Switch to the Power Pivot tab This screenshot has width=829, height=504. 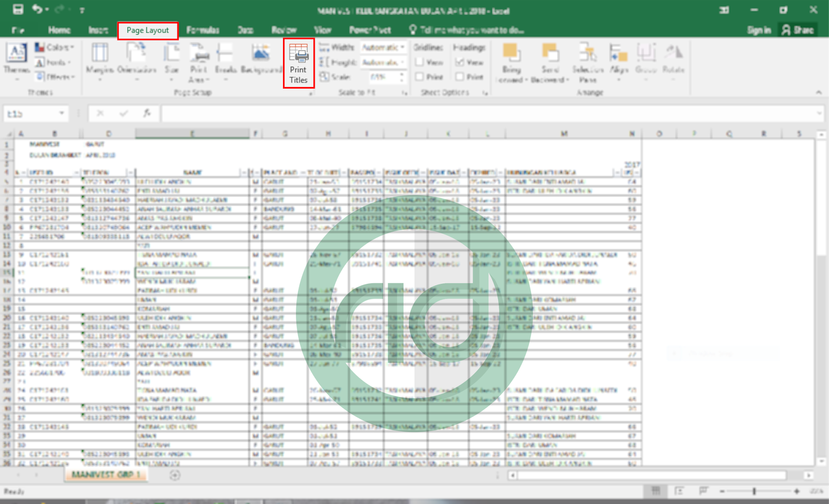pos(370,30)
